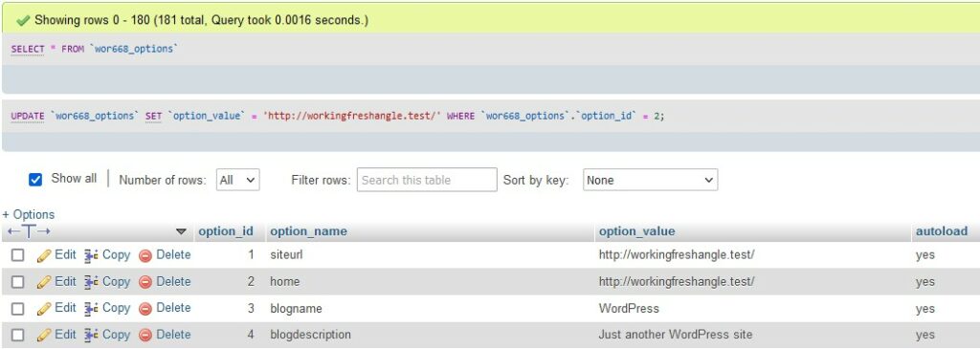
Task: Click the Delete icon for siteurl row
Action: [x=145, y=255]
